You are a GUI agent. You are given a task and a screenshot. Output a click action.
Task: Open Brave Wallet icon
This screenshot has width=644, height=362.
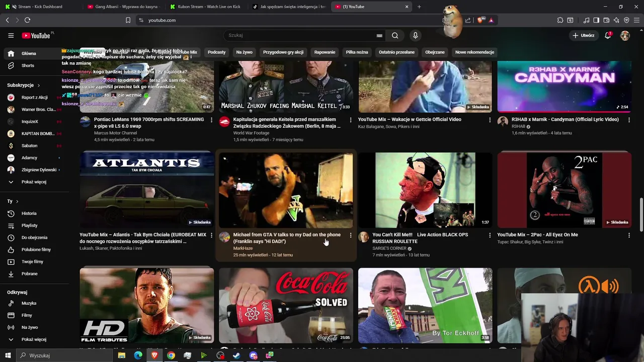[606, 20]
